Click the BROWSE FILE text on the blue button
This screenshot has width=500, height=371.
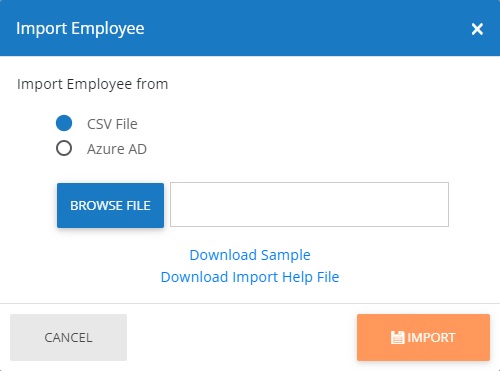coord(110,206)
